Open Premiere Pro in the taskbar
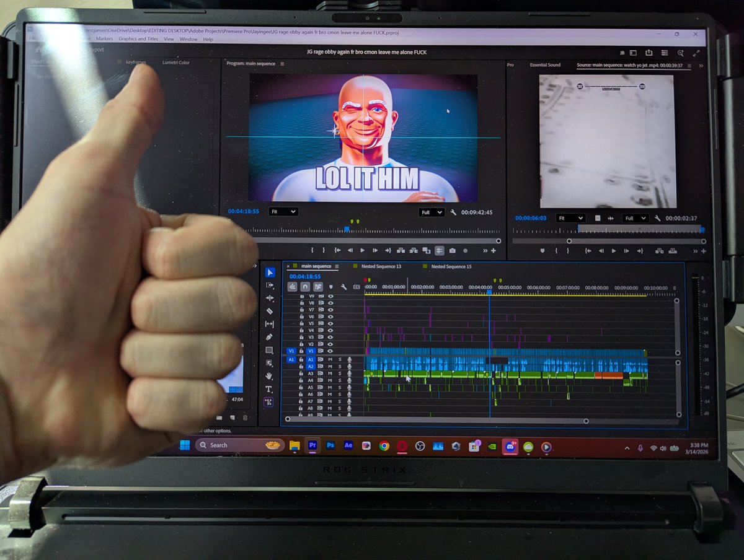The image size is (744, 560). point(312,445)
